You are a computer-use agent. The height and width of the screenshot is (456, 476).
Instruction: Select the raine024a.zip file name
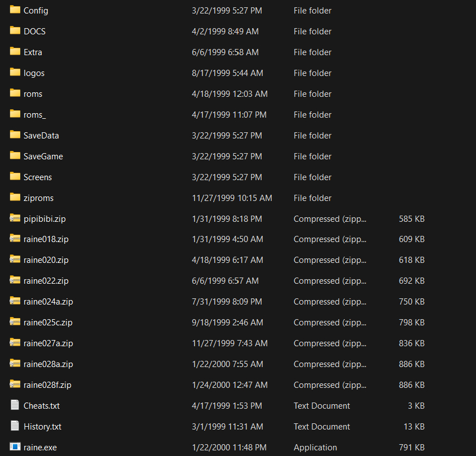pos(48,302)
